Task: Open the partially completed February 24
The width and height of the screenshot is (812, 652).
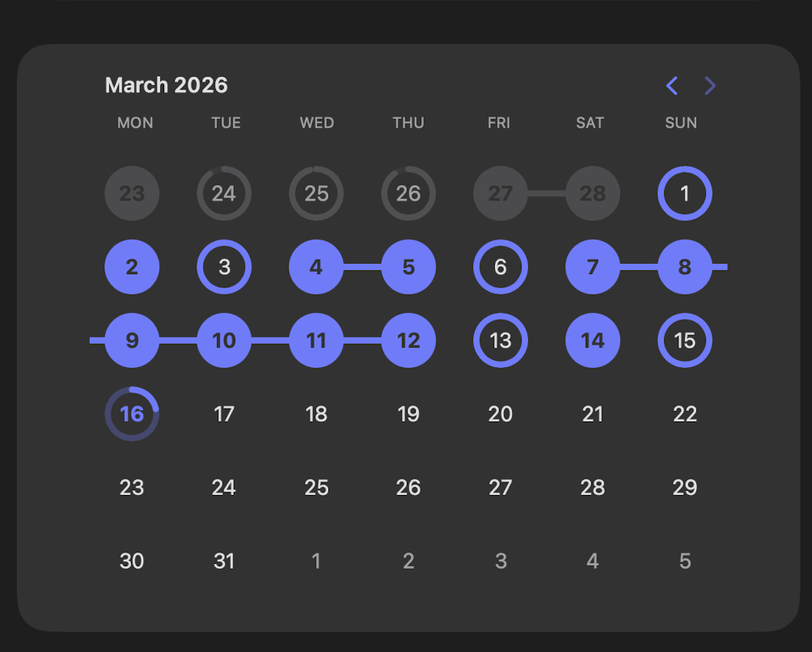Action: [x=224, y=194]
